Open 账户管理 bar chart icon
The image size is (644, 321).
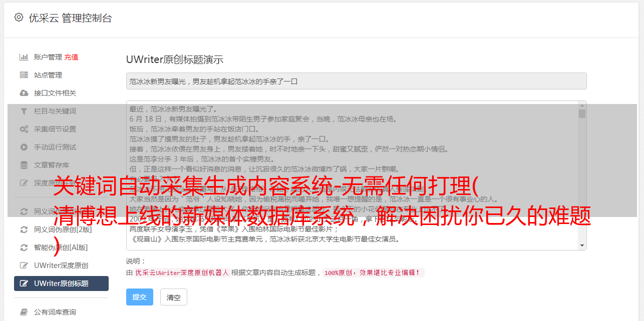click(x=24, y=57)
